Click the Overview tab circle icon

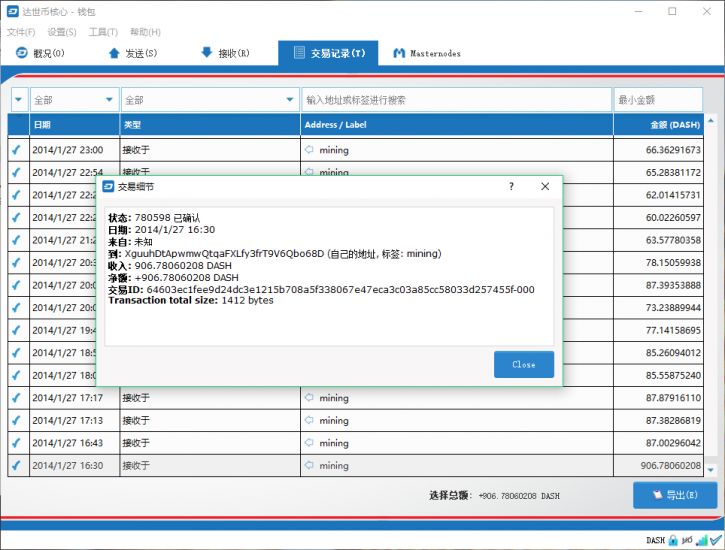pyautogui.click(x=22, y=53)
